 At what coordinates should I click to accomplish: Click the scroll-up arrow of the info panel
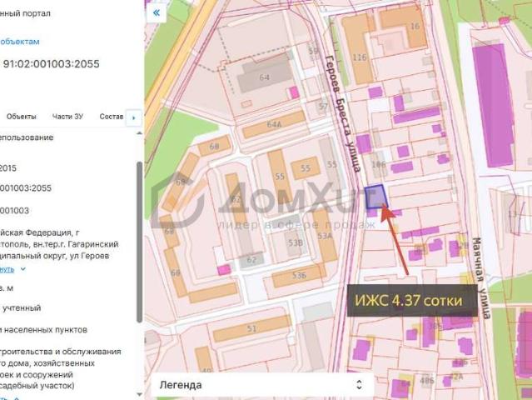tap(139, 133)
